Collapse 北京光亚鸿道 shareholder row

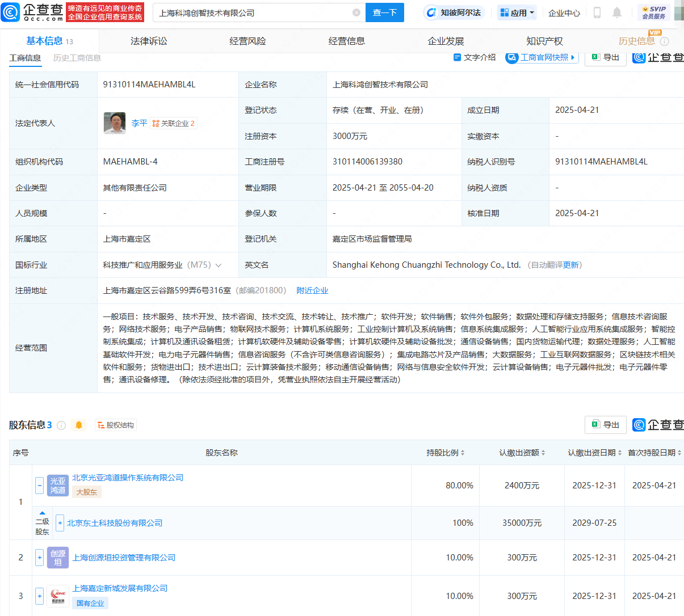tap(40, 485)
